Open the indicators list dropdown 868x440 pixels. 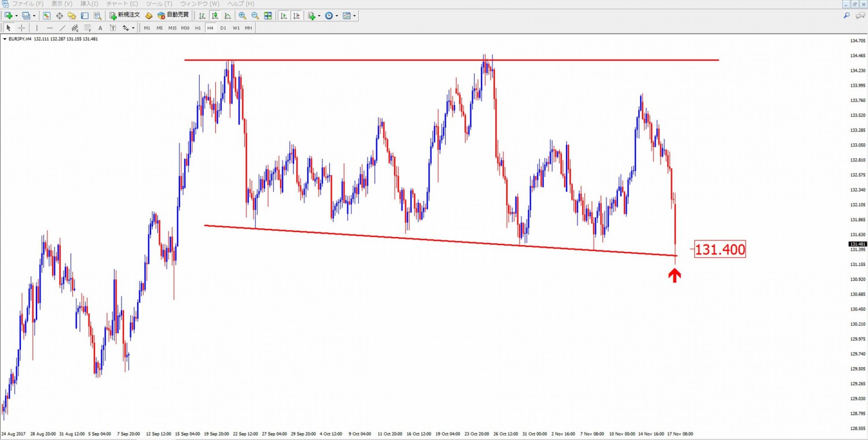(319, 16)
